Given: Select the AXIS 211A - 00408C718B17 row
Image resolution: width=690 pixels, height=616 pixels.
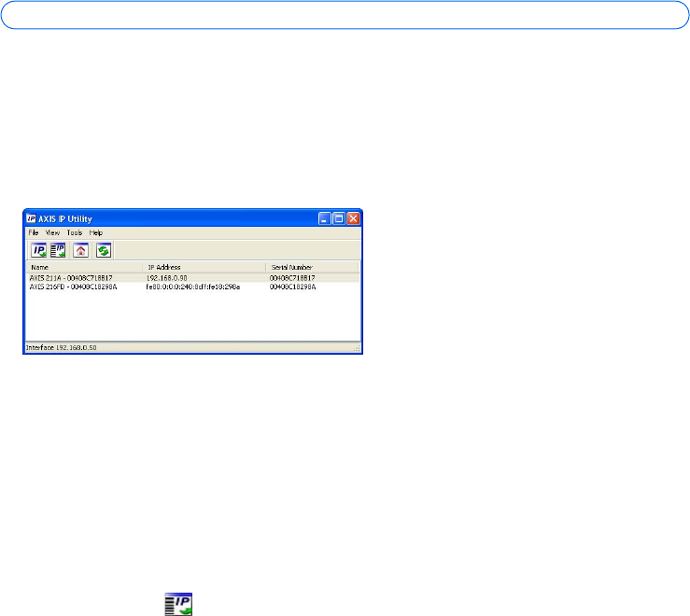Looking at the screenshot, I should click(x=192, y=278).
